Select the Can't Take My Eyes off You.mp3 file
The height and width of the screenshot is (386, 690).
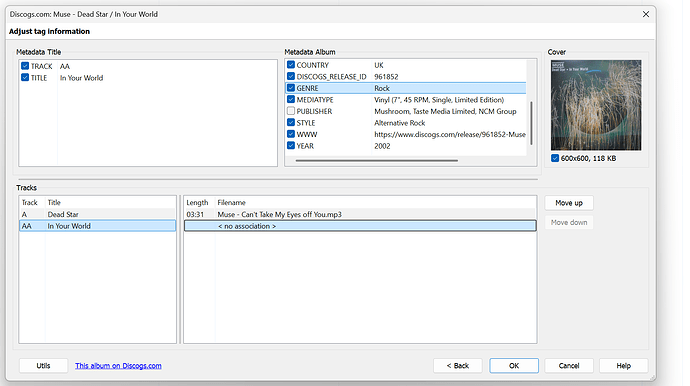click(x=360, y=214)
